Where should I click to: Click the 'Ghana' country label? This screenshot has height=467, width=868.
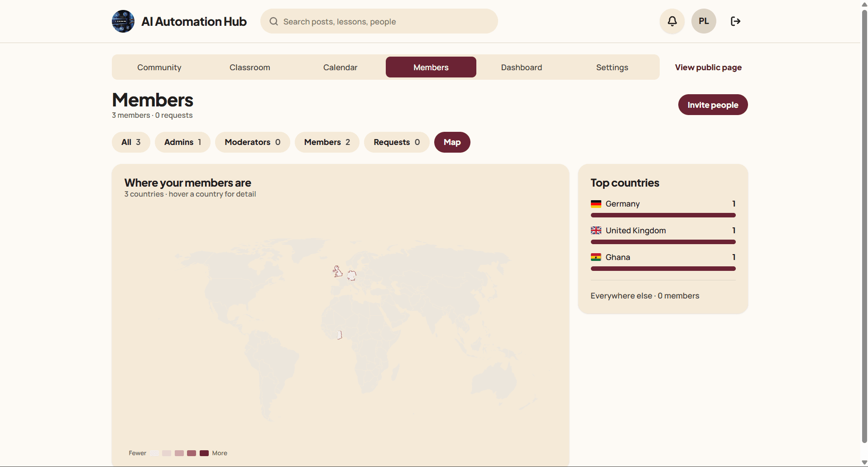618,257
